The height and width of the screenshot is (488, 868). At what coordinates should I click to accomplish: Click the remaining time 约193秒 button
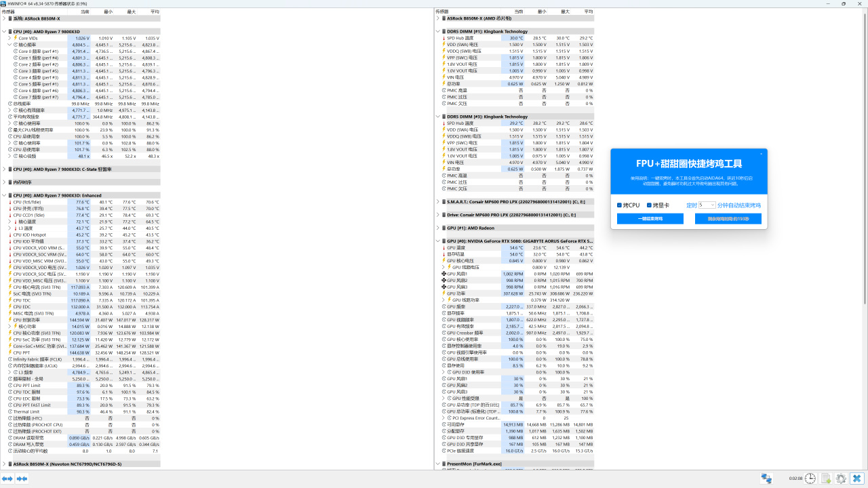[728, 219]
